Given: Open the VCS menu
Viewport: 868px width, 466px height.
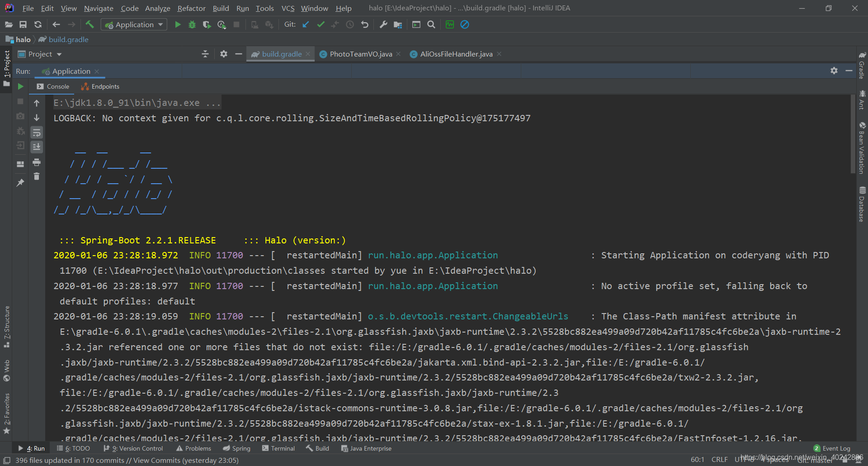Looking at the screenshot, I should pos(288,8).
